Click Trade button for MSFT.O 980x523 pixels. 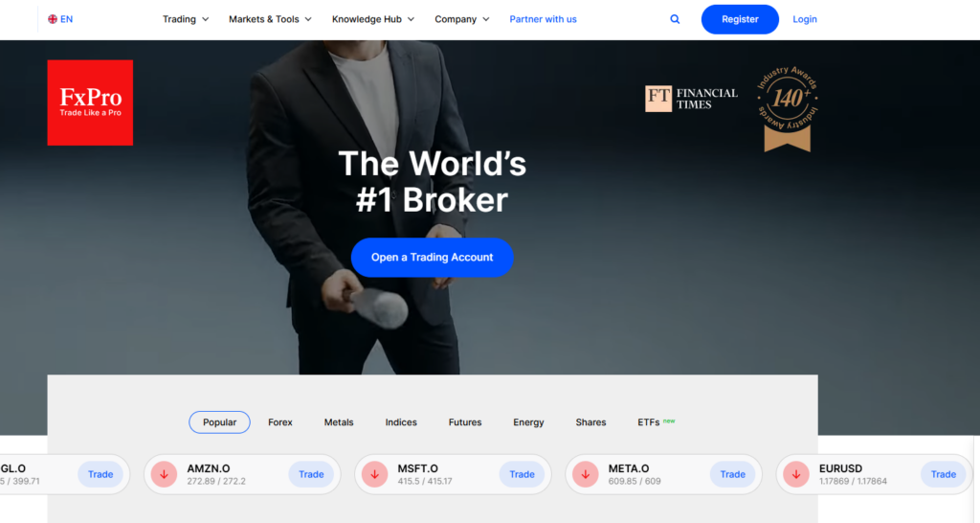point(522,474)
